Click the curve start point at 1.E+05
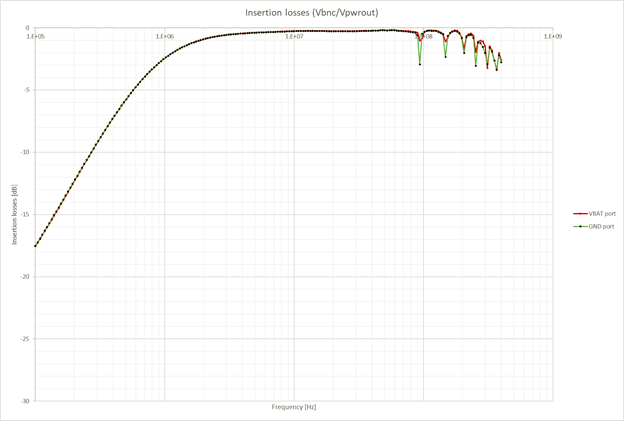The width and height of the screenshot is (624, 421). (x=35, y=246)
